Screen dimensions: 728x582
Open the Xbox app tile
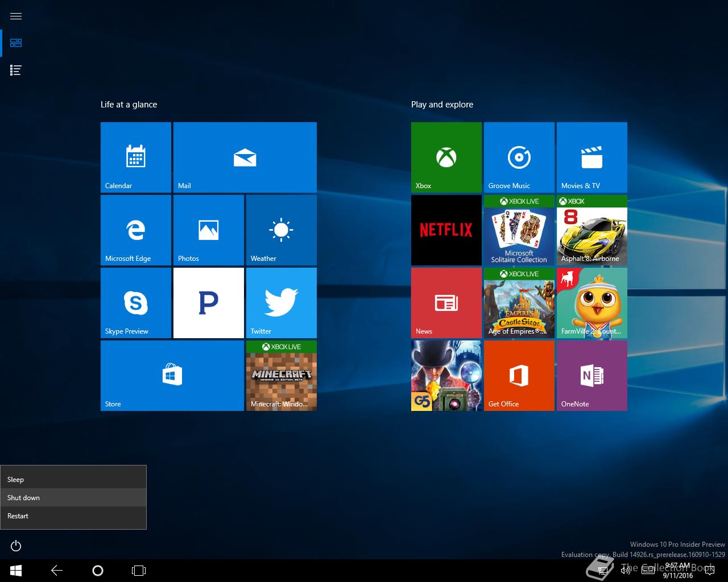[446, 157]
